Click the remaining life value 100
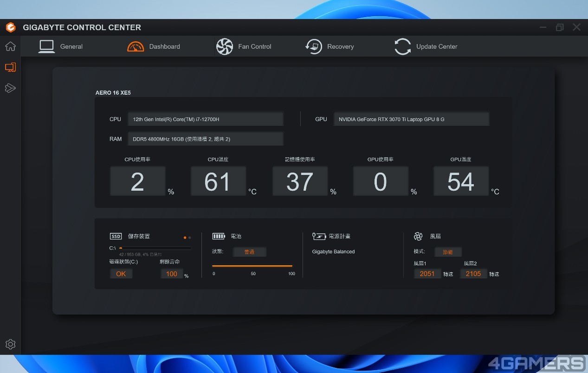Image resolution: width=588 pixels, height=373 pixels. 172,274
